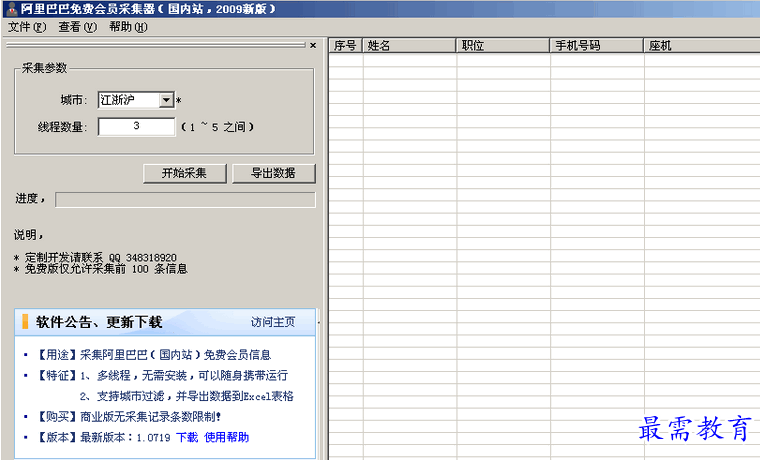Open the 访问主页 link
760x460 pixels.
[x=273, y=322]
